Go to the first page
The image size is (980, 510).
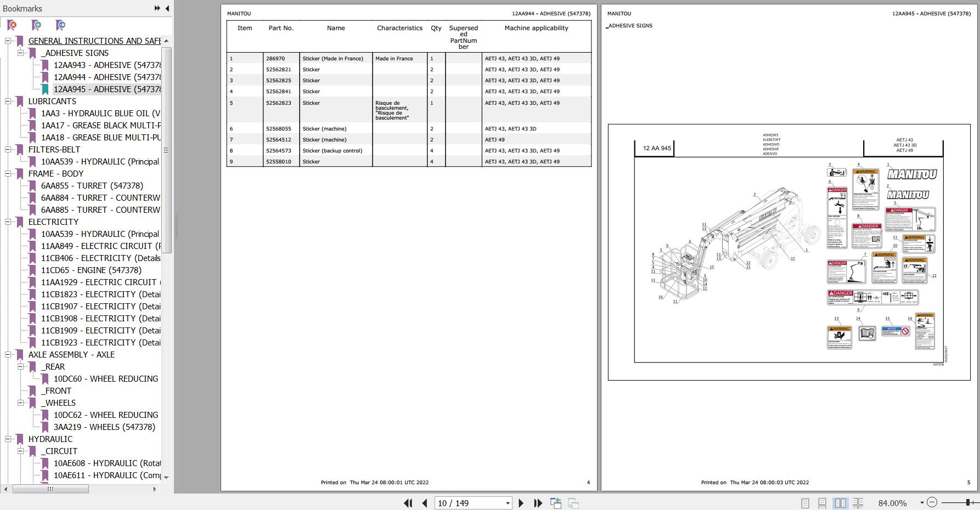pyautogui.click(x=408, y=503)
